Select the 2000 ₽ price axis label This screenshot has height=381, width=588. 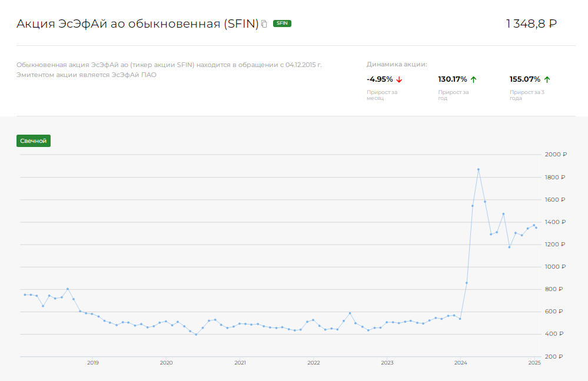tap(556, 155)
